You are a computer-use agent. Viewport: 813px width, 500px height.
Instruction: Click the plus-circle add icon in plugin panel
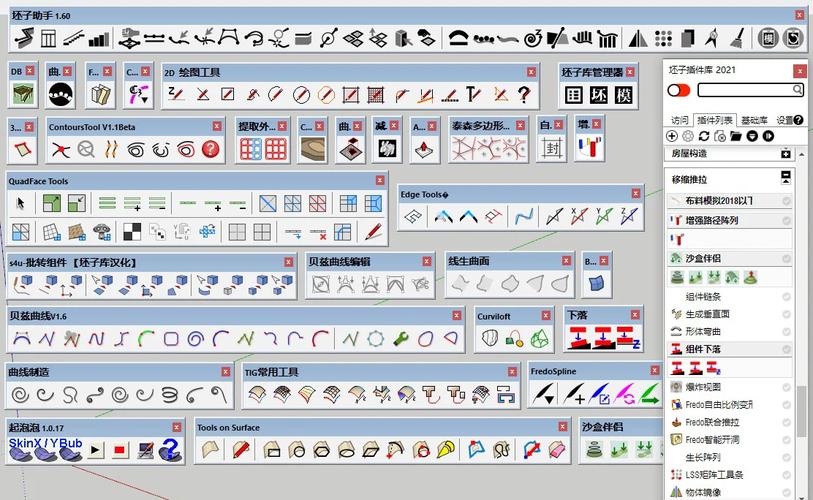pyautogui.click(x=672, y=136)
